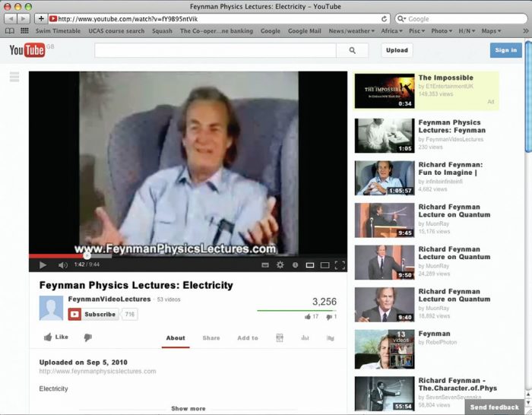Expand the News/weather bookmark folder
Viewport: 532px width, 415px height.
(x=351, y=31)
